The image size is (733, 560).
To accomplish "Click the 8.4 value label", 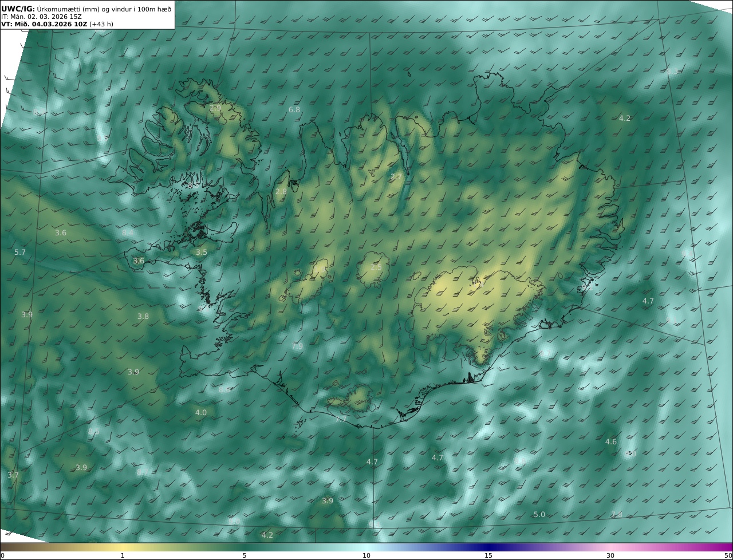I will point(128,232).
